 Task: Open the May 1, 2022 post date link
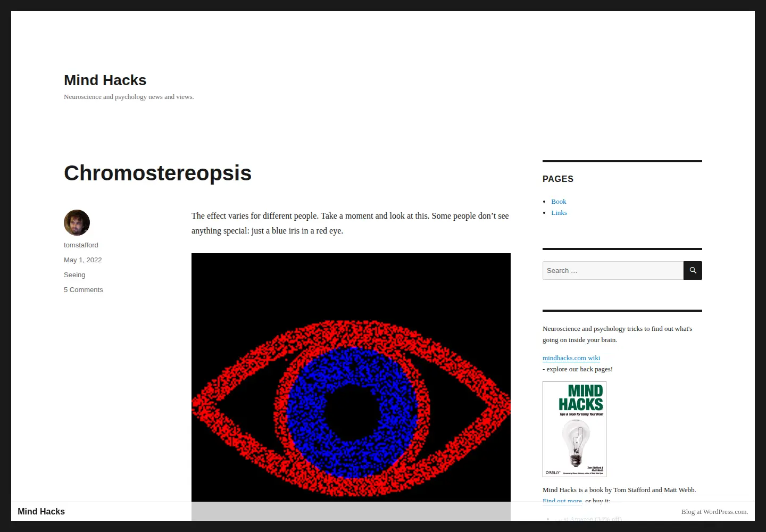pyautogui.click(x=82, y=260)
